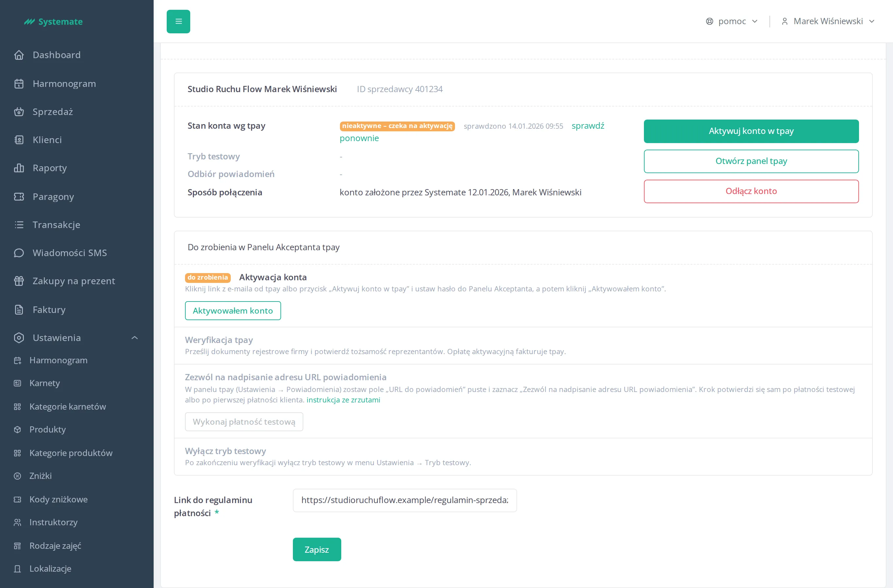Click the Wiadomości SMS chat bubble icon
The width and height of the screenshot is (893, 588).
pos(19,253)
